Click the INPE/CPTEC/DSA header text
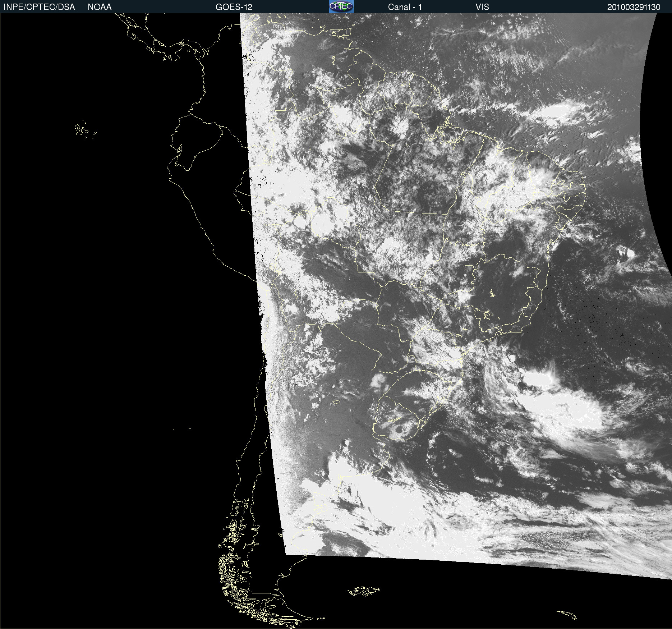This screenshot has height=629, width=672. [x=39, y=7]
